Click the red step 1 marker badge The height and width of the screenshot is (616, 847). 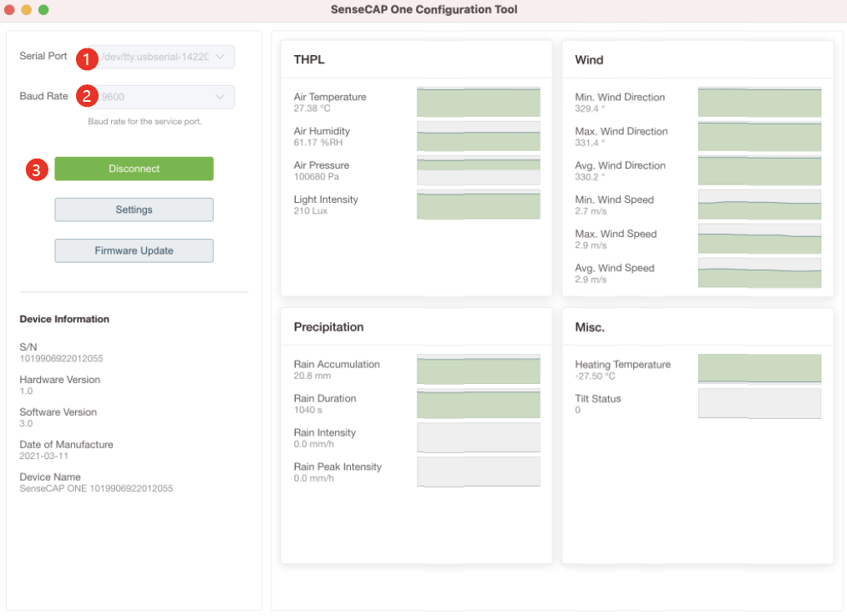87,58
